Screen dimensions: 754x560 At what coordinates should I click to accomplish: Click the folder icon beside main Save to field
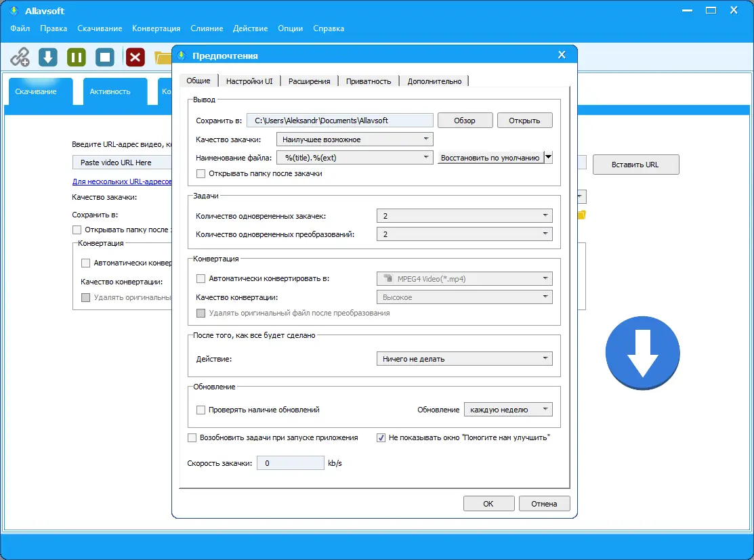tap(581, 215)
